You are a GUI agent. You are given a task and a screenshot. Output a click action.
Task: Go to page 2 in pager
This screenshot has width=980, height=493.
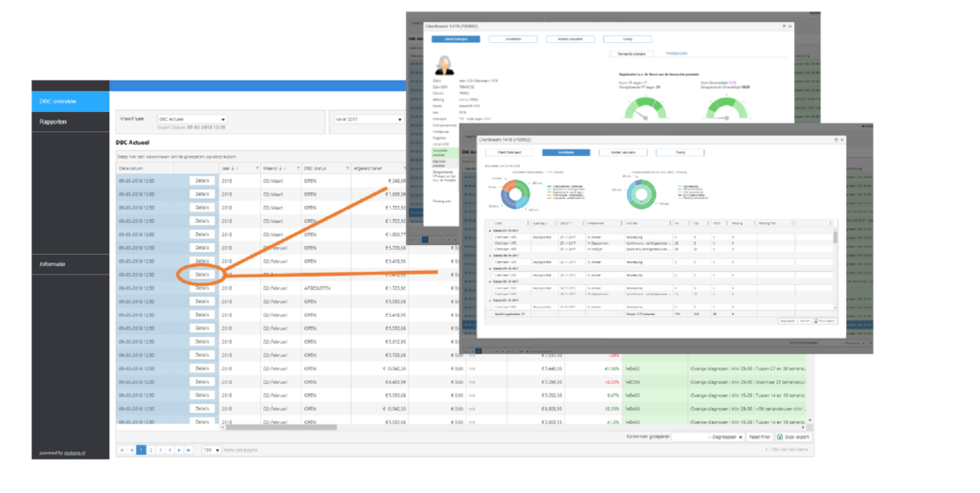tap(151, 449)
